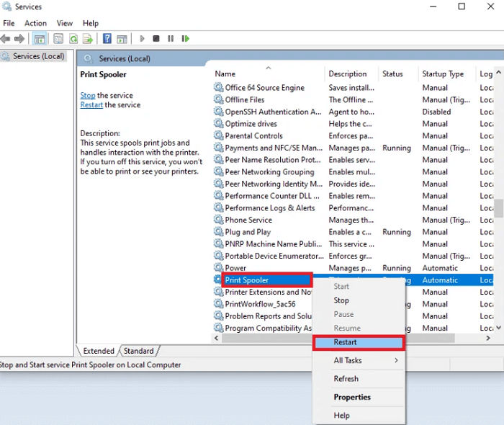Select the Performance Logs & Alerts service
This screenshot has height=425, width=504.
pos(353,208)
